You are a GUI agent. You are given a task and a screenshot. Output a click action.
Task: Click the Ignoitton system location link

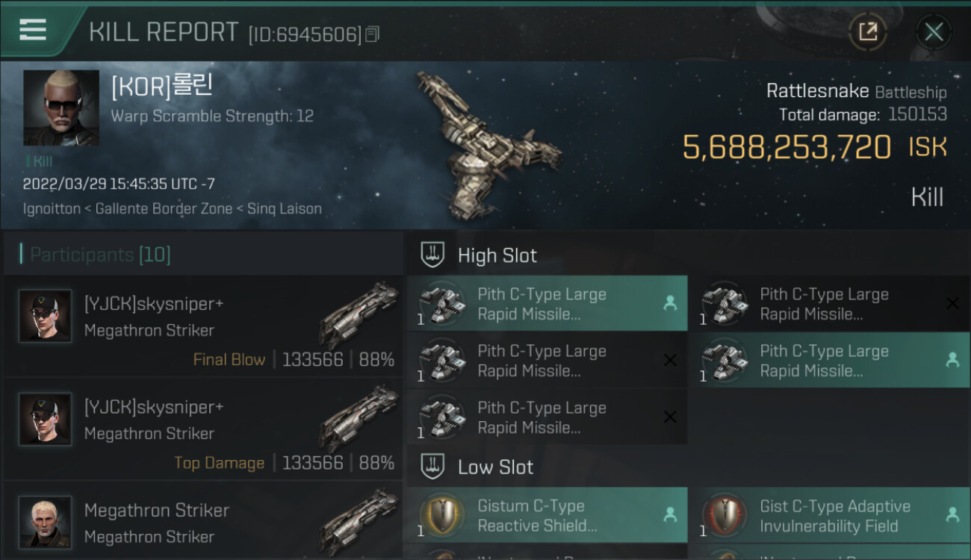[x=52, y=208]
